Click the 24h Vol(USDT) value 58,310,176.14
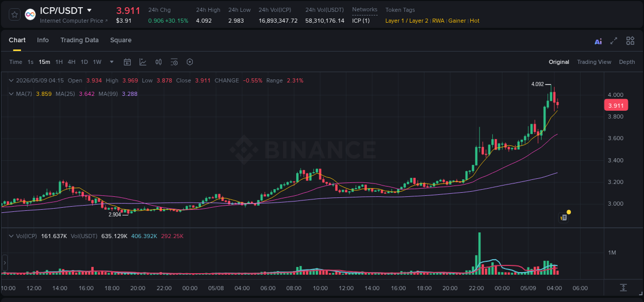Screen dimensions: 644x302 point(325,21)
